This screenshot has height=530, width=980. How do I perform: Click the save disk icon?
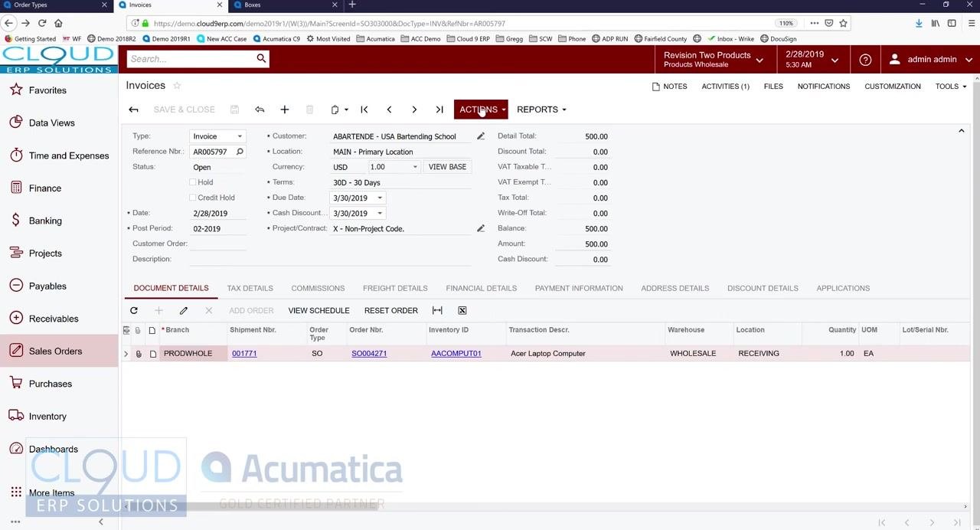(x=234, y=110)
